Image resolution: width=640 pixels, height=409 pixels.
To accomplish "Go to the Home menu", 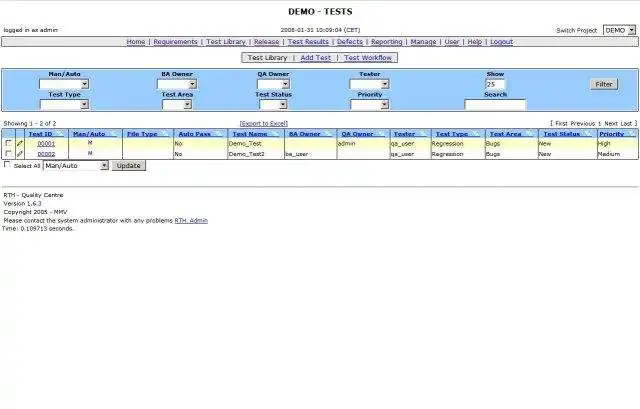I will point(136,42).
